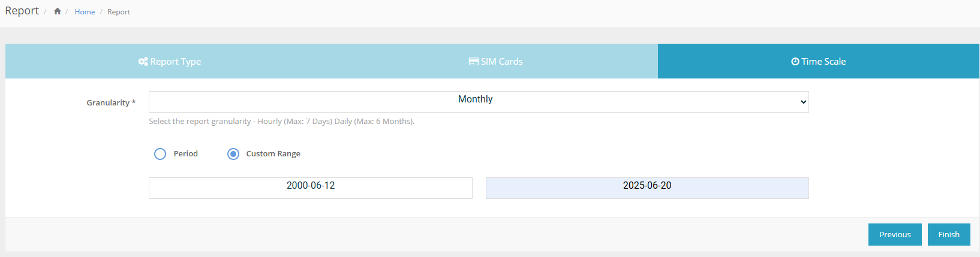The image size is (980, 257).
Task: Select the Custom Range radio button
Action: click(x=233, y=154)
